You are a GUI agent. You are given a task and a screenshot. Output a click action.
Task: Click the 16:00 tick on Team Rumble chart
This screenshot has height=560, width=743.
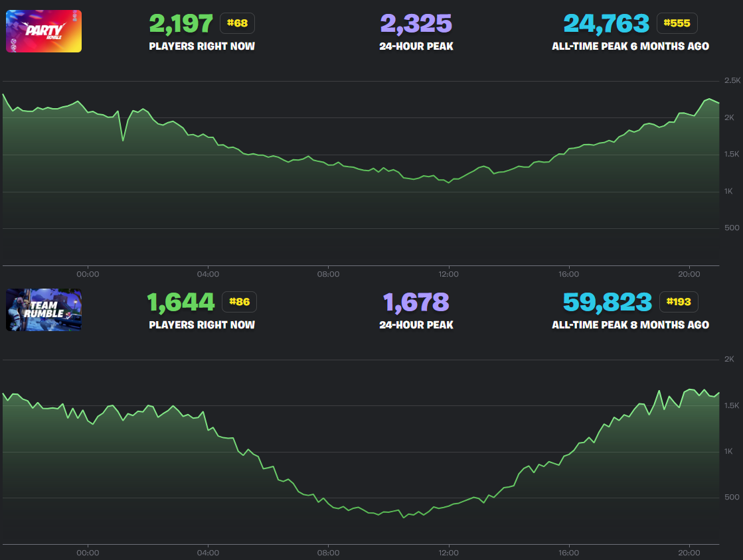568,553
